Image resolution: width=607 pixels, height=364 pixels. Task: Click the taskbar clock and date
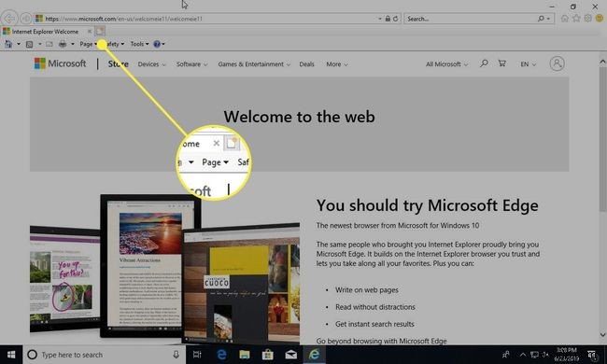tap(567, 355)
